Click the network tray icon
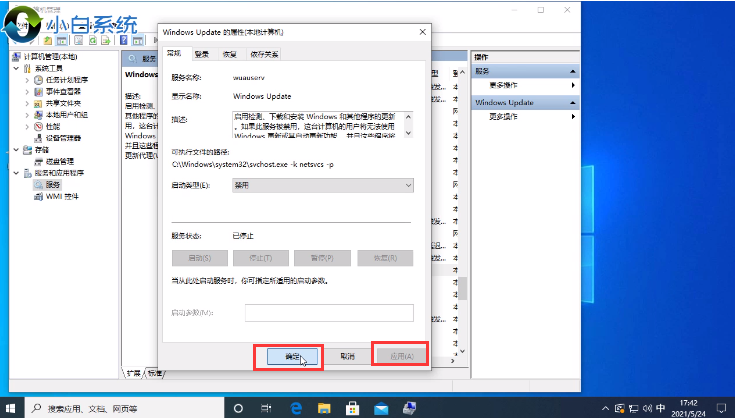735x418 pixels. point(634,408)
